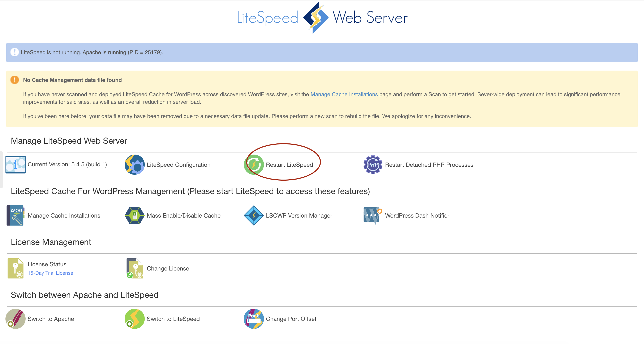Click the Restart Detached PHP Processes icon
The image size is (644, 344).
[x=373, y=164]
